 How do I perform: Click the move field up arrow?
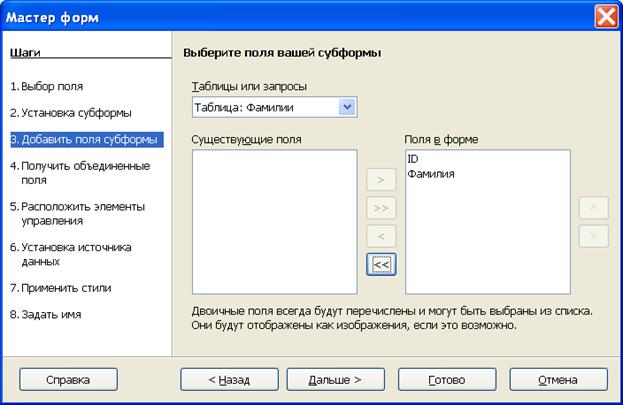coord(593,209)
